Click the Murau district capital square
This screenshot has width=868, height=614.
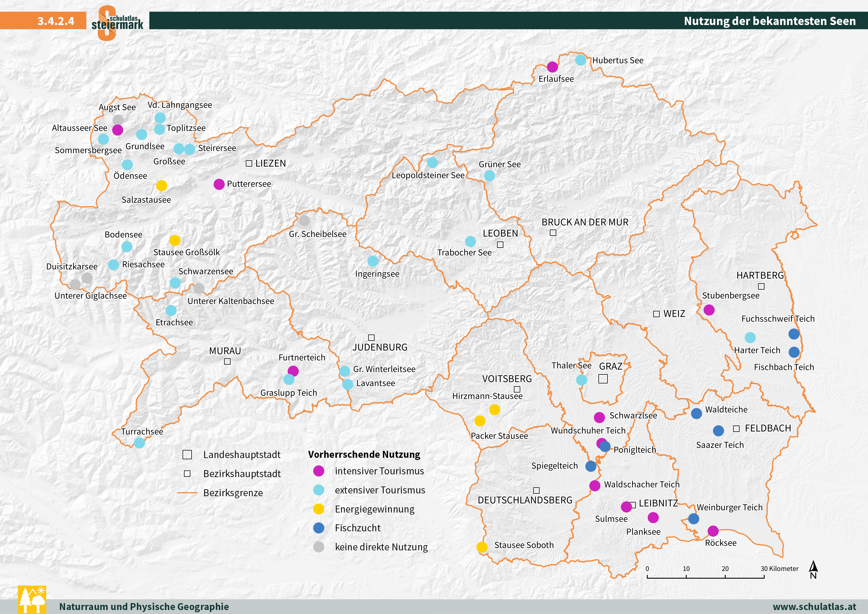[227, 361]
